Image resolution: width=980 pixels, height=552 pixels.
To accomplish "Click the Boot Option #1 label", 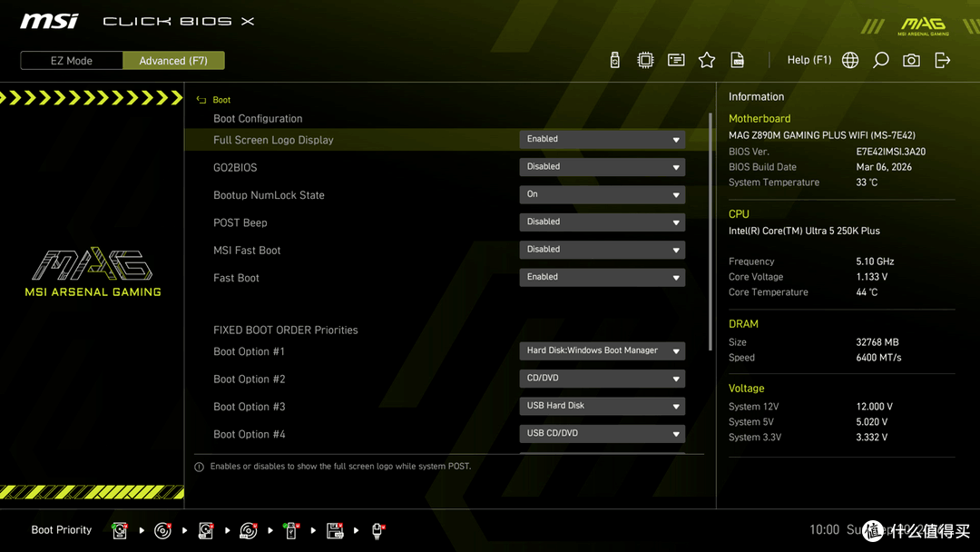I will coord(249,351).
